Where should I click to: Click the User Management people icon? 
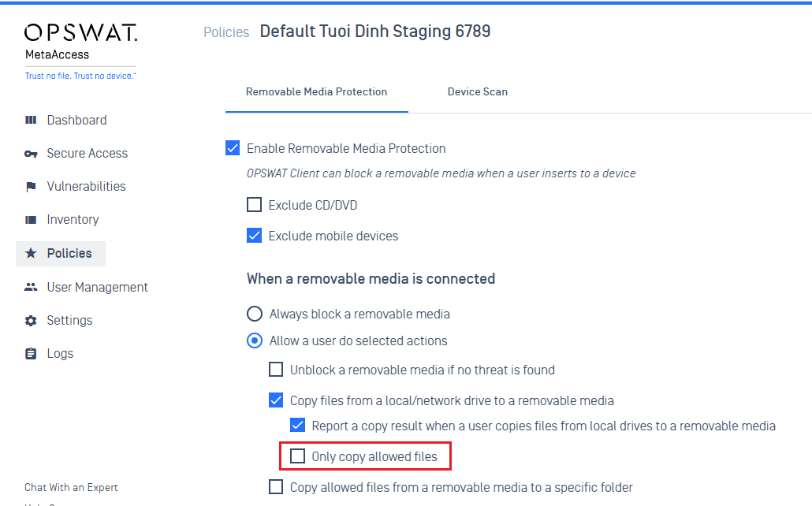[x=31, y=287]
